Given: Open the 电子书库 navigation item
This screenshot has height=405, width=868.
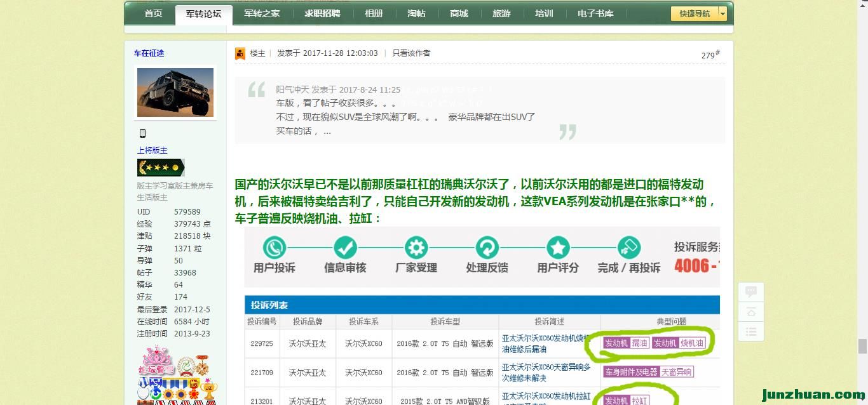Looking at the screenshot, I should click(595, 13).
